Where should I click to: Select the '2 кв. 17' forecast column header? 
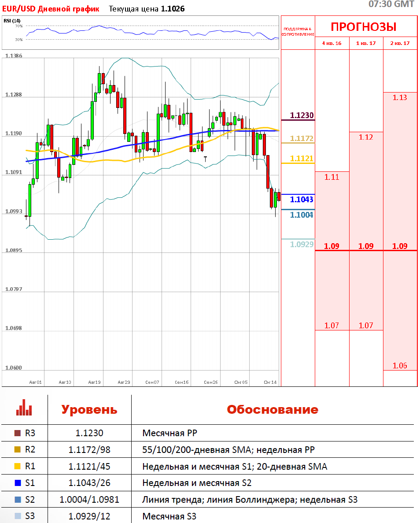(400, 43)
